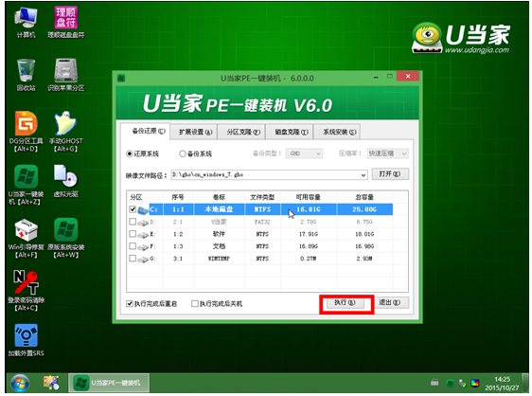Click the F: drive icon in partition list
Screen dimensions: 532x396
[143, 247]
